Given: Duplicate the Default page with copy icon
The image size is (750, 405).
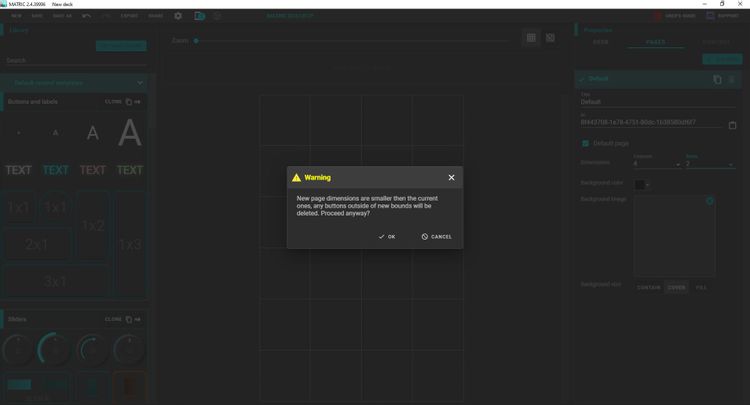Looking at the screenshot, I should pos(717,79).
